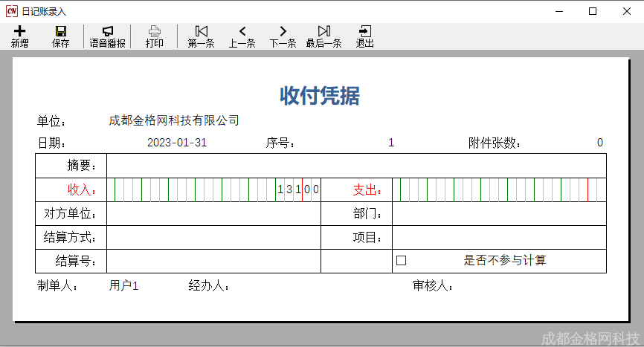Viewport: 644px width, 347px height.
Task: Select the 支出 expense amount grid
Action: point(498,190)
